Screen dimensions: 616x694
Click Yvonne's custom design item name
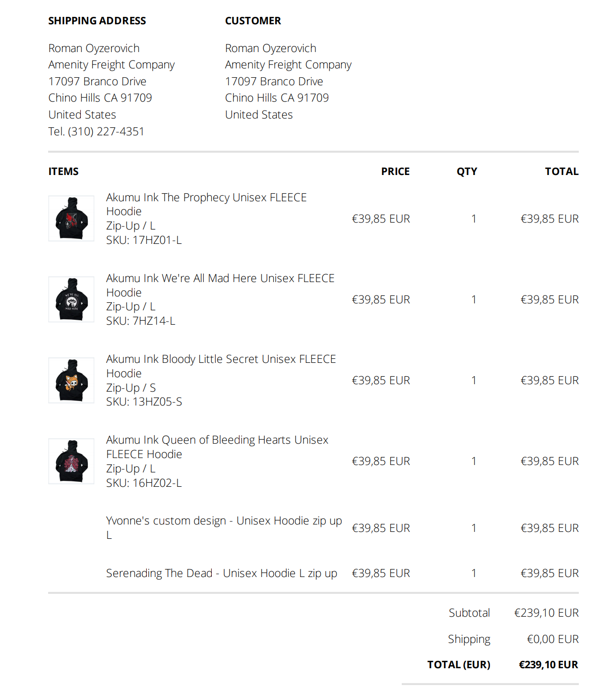tap(224, 521)
